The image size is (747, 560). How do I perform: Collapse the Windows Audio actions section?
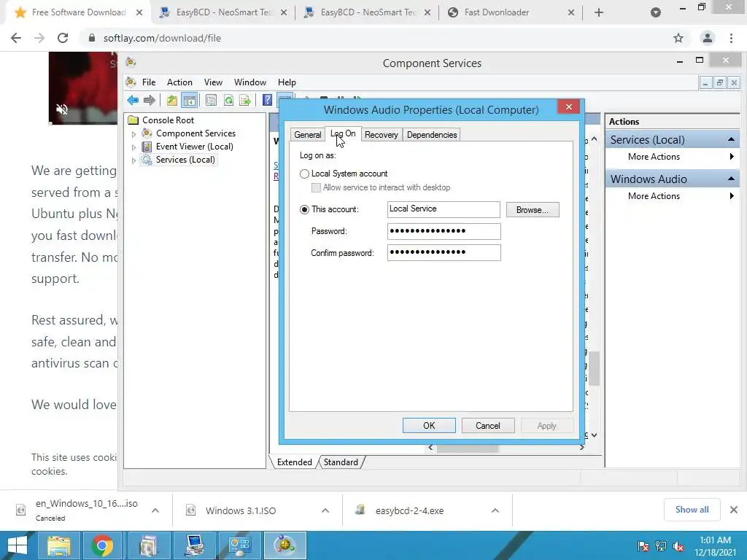pos(731,179)
